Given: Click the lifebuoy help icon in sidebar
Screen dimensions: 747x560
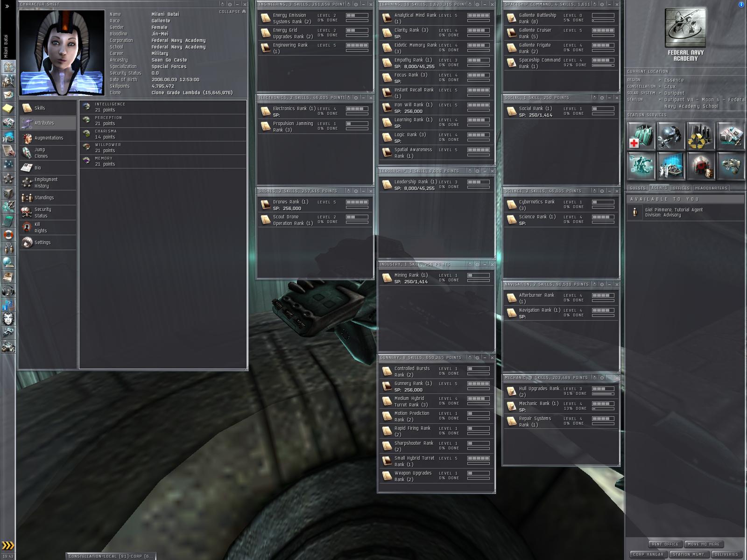Looking at the screenshot, I should 8,234.
